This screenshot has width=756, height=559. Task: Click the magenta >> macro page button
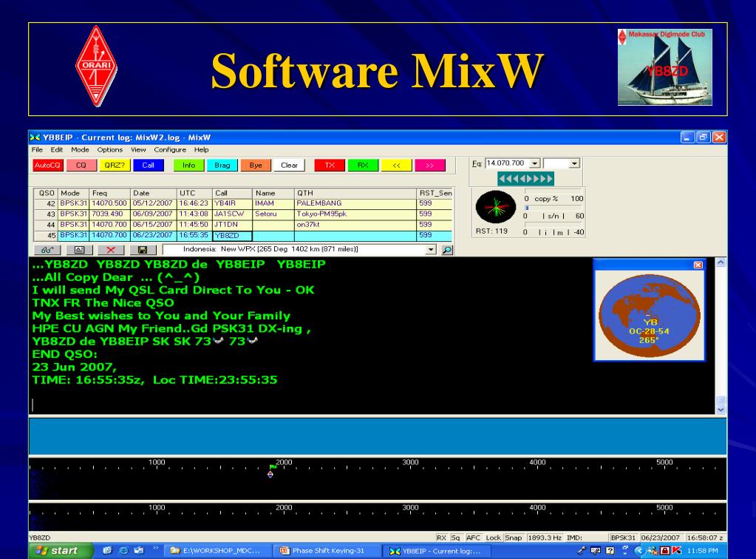pos(430,166)
